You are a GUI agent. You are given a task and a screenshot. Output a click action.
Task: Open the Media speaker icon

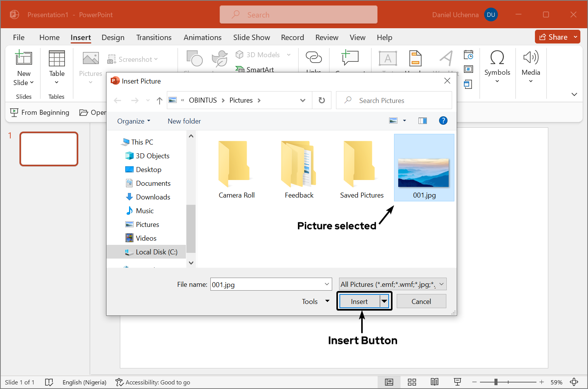pos(530,58)
